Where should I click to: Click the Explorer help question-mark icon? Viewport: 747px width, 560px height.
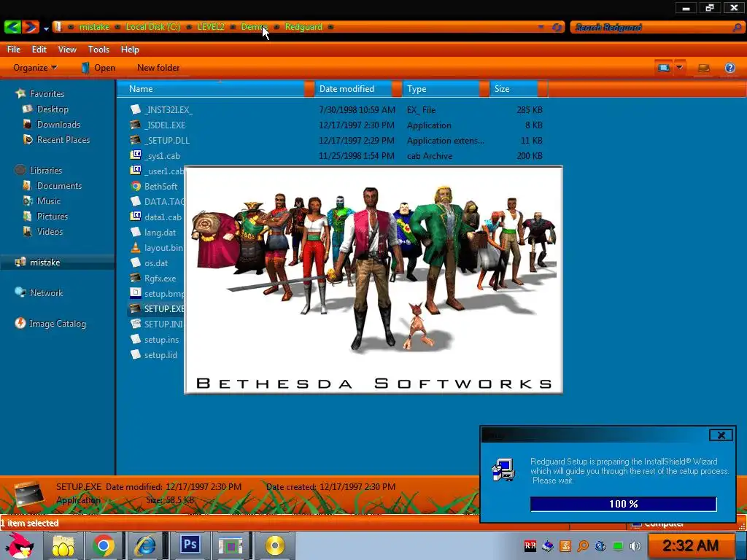click(729, 68)
